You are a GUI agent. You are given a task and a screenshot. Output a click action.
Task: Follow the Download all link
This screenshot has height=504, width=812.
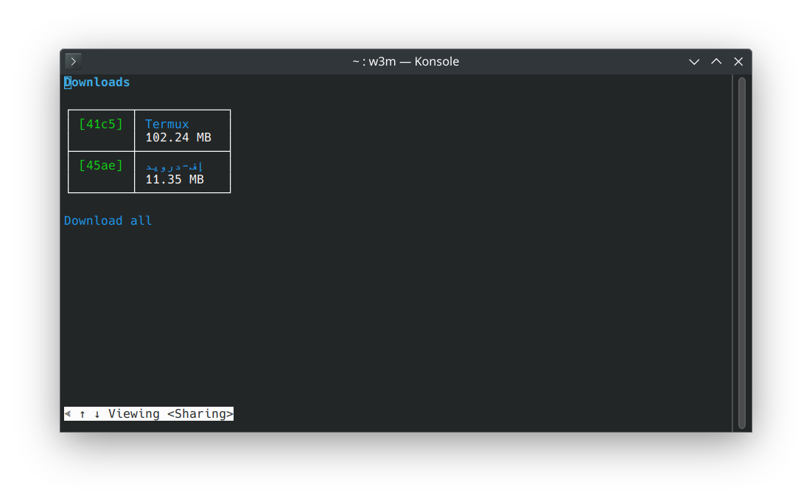pyautogui.click(x=108, y=220)
